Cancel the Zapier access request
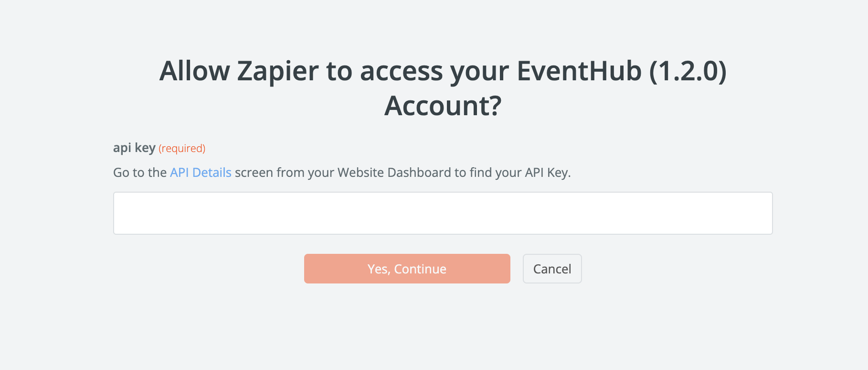The height and width of the screenshot is (370, 868). pos(552,269)
